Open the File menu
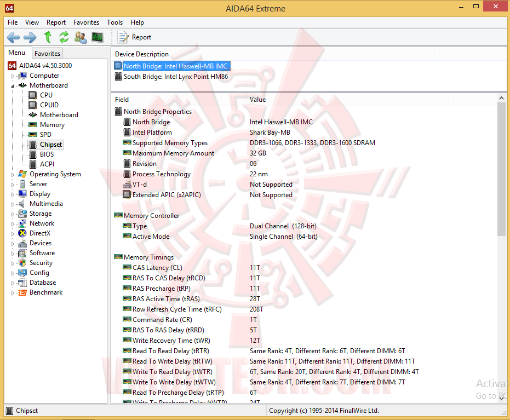510x420 pixels. (13, 22)
